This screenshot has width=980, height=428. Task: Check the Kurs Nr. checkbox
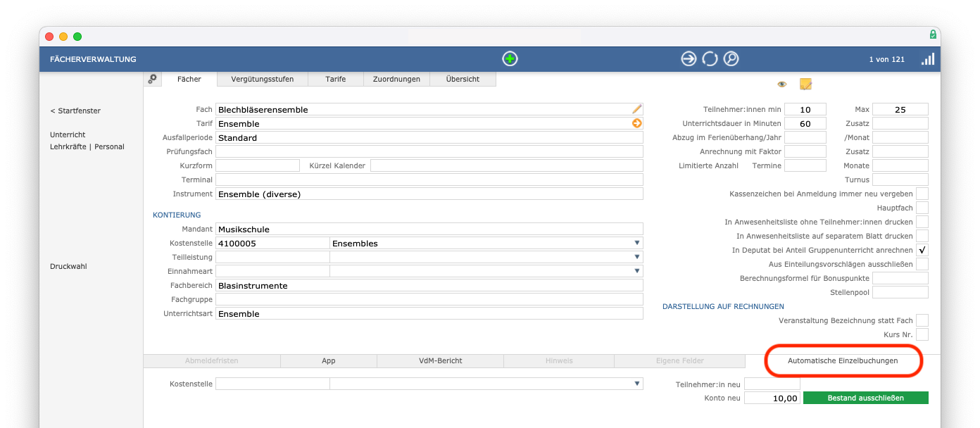tap(922, 334)
